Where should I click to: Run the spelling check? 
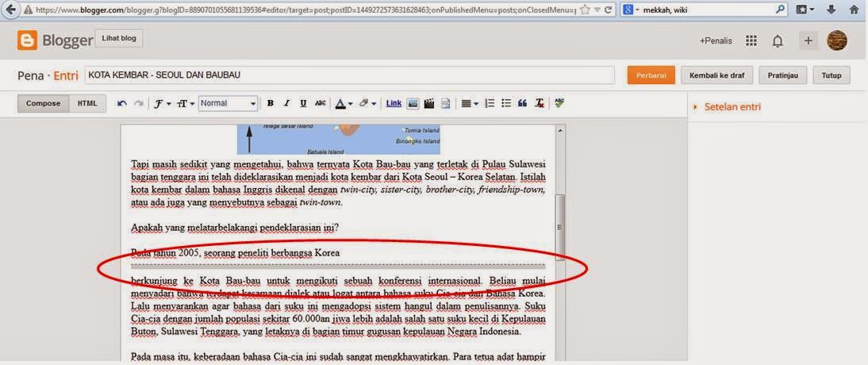(x=559, y=103)
